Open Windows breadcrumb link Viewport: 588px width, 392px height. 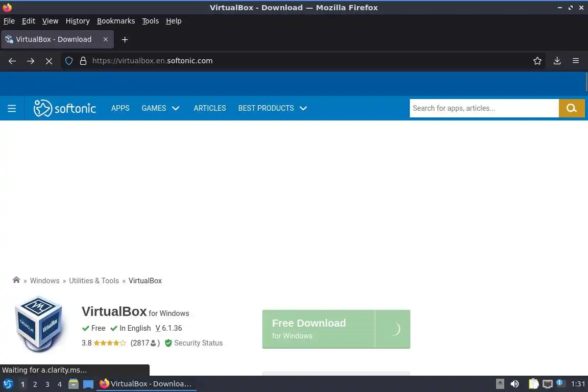pyautogui.click(x=44, y=281)
